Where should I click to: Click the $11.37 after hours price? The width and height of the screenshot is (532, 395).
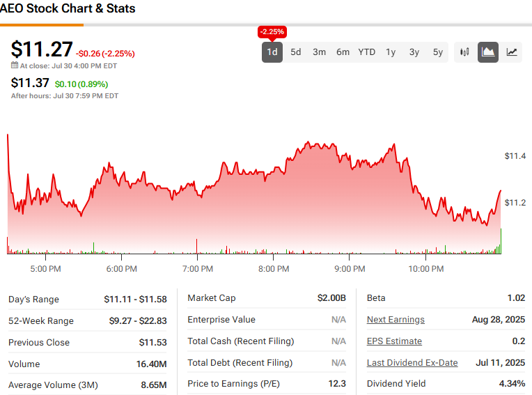(30, 83)
